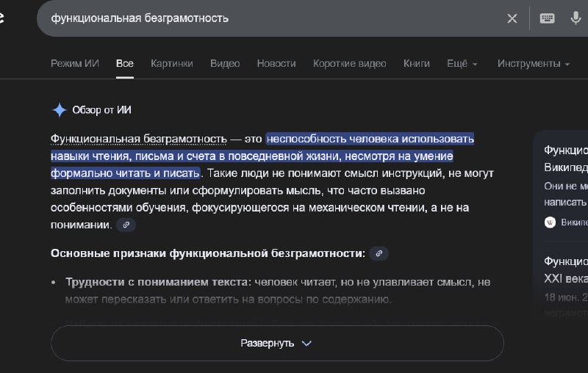Click the Google logo at the left edge
Screen dimensions: 588x373
pos(2,18)
